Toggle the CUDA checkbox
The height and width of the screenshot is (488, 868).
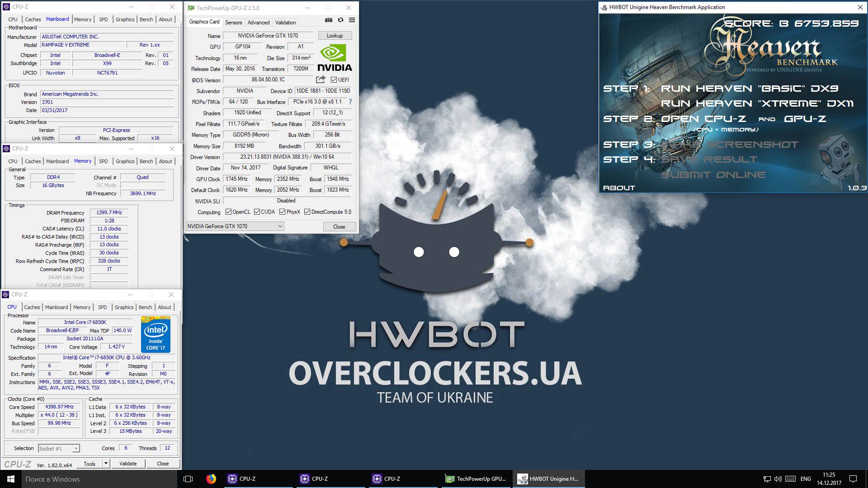pyautogui.click(x=257, y=212)
